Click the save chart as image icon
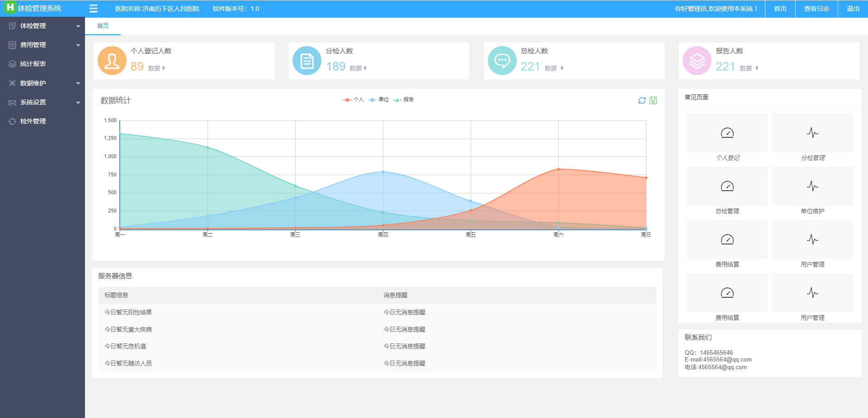Image resolution: width=868 pixels, height=418 pixels. point(653,100)
